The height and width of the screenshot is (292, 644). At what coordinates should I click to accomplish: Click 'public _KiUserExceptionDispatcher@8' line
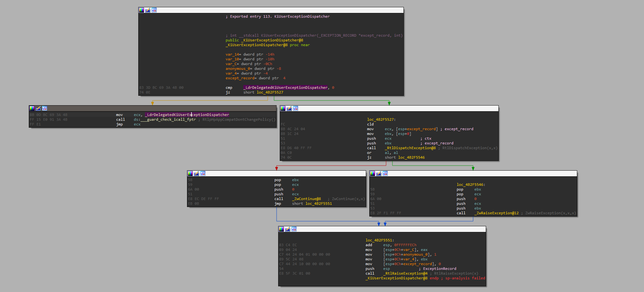coord(264,40)
